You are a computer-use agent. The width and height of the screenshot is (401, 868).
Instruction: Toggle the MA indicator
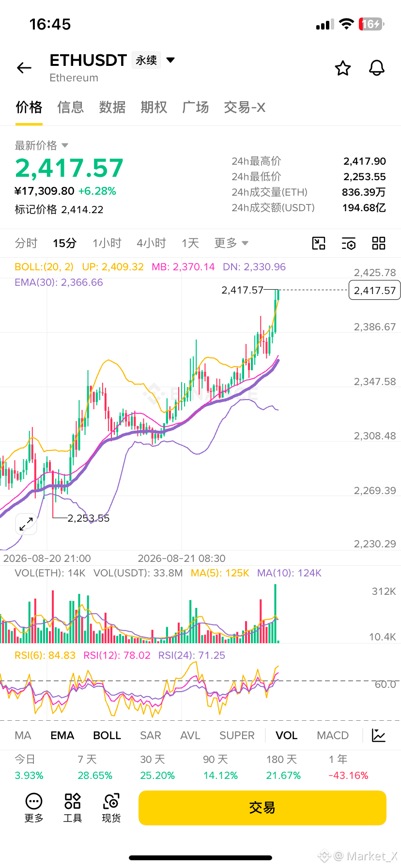[23, 735]
